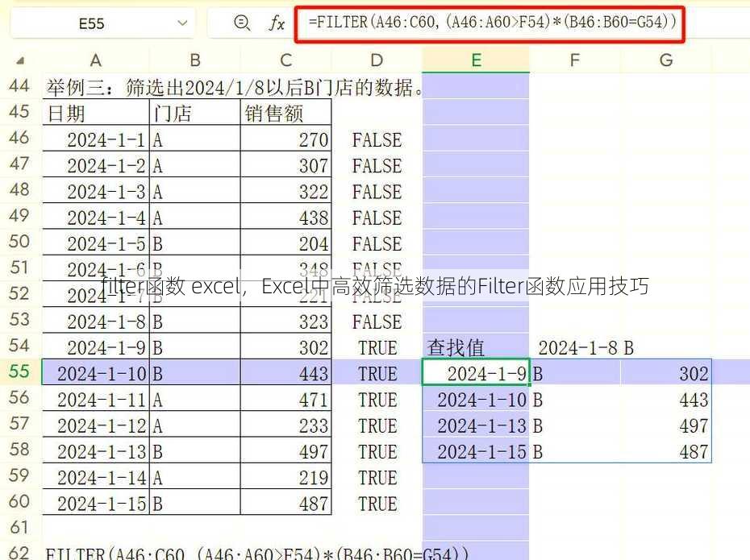Click the Name Box showing E55

click(102, 23)
